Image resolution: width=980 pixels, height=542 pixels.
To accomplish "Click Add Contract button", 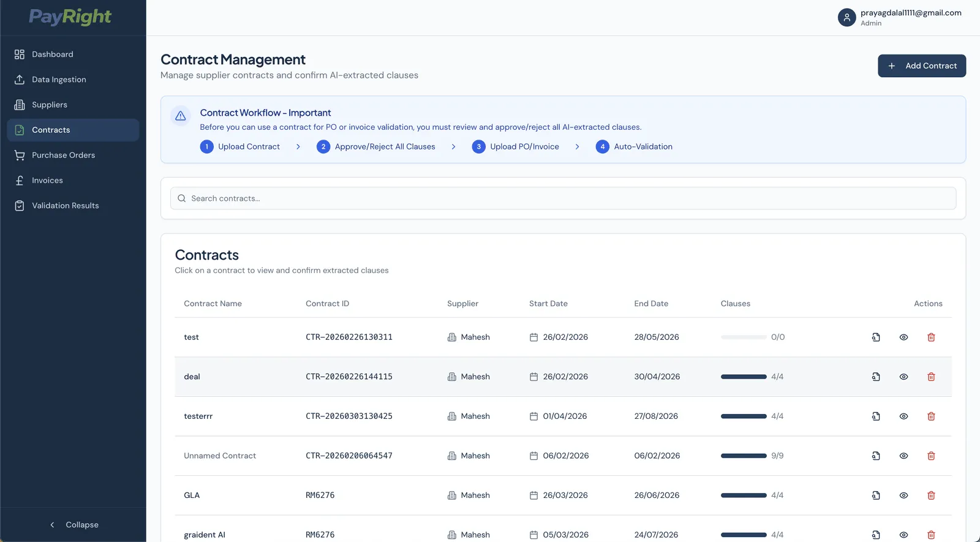I will 922,66.
